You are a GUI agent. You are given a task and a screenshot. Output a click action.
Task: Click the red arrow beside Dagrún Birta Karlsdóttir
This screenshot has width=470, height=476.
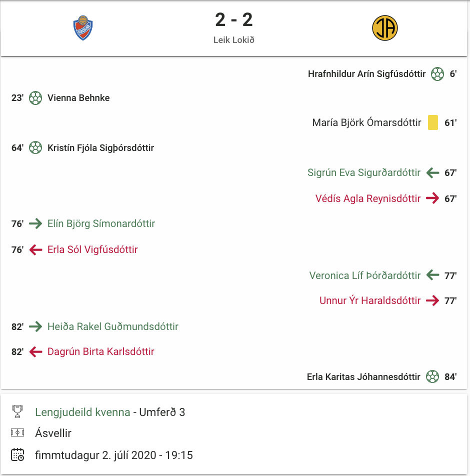point(35,352)
